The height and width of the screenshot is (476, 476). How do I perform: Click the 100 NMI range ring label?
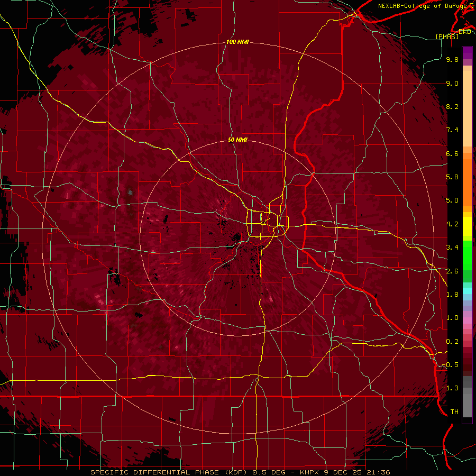(237, 42)
